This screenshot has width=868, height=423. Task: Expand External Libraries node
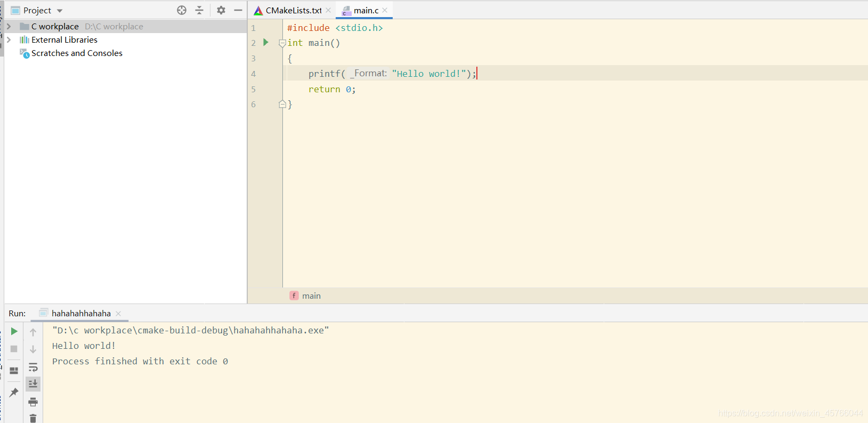click(x=9, y=39)
